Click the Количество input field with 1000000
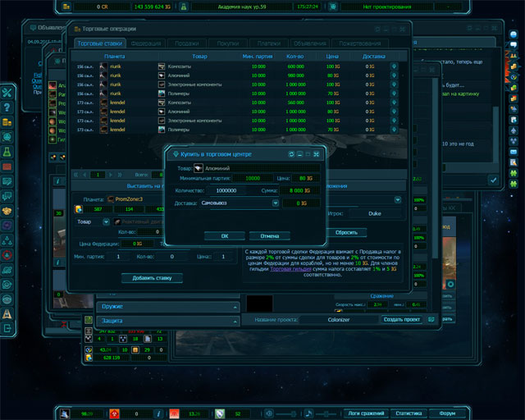Screen dimensions: 525x420 click(x=226, y=190)
